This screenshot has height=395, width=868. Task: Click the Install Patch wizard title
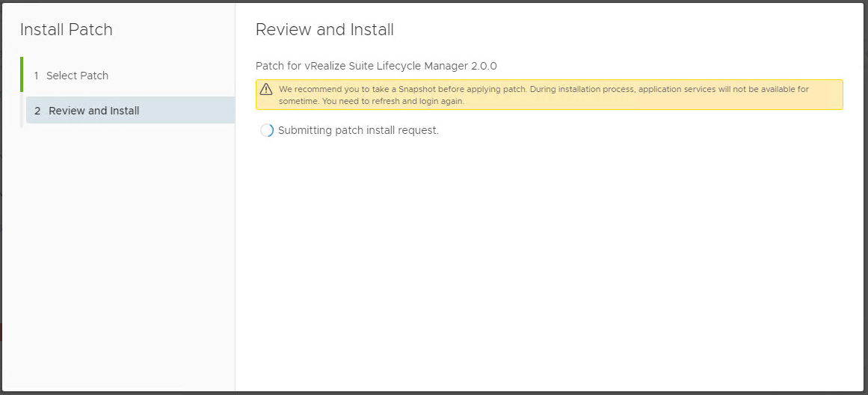(67, 30)
